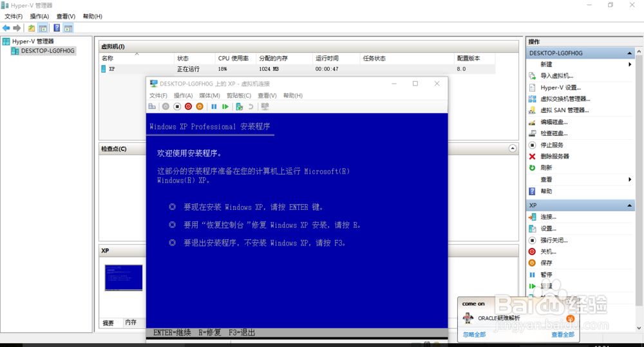This screenshot has height=347, width=644.
Task: Click the Up one level folder icon
Action: (x=32, y=28)
